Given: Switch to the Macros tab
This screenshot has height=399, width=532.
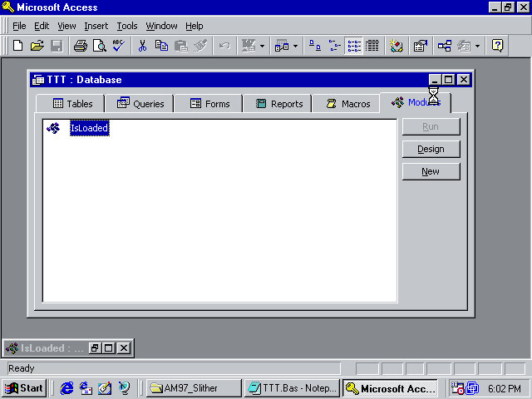Looking at the screenshot, I should click(x=346, y=103).
